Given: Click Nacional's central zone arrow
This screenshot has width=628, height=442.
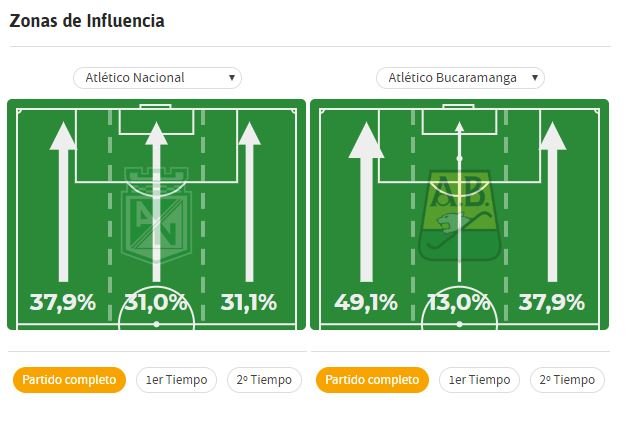Looking at the screenshot, I should click(156, 202).
